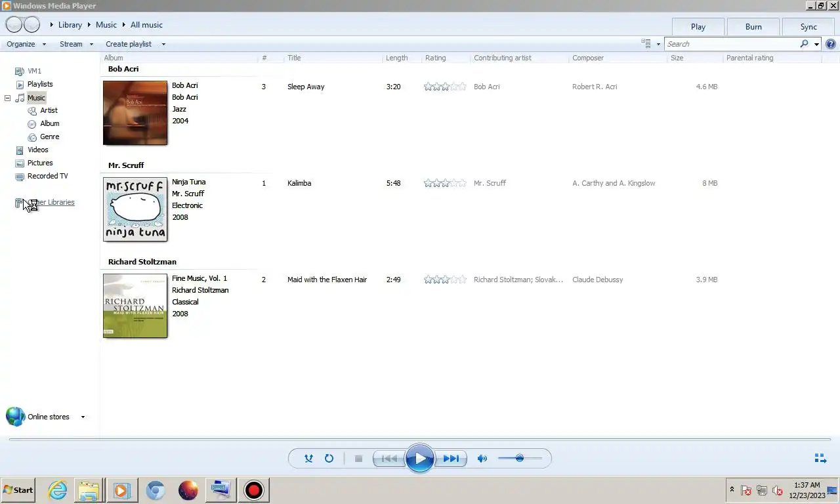Click Create playlist button
This screenshot has height=504, width=840.
coord(129,44)
